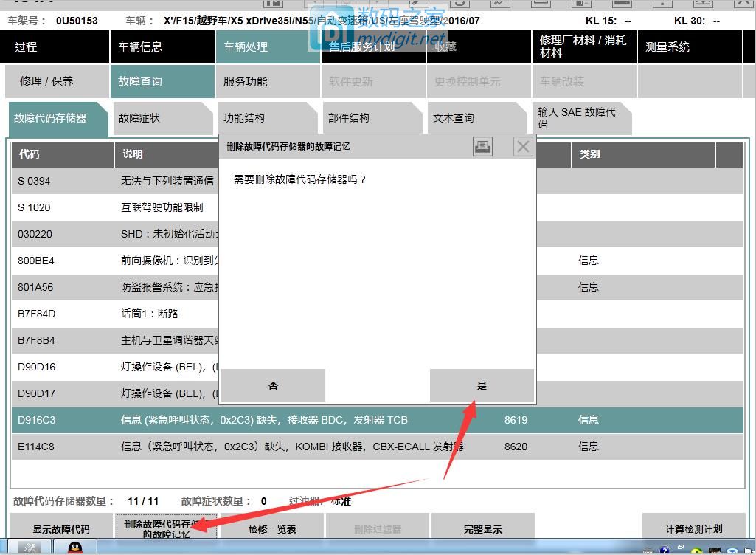Switch to the 文本查询 tab
The image size is (756, 555).
(477, 118)
